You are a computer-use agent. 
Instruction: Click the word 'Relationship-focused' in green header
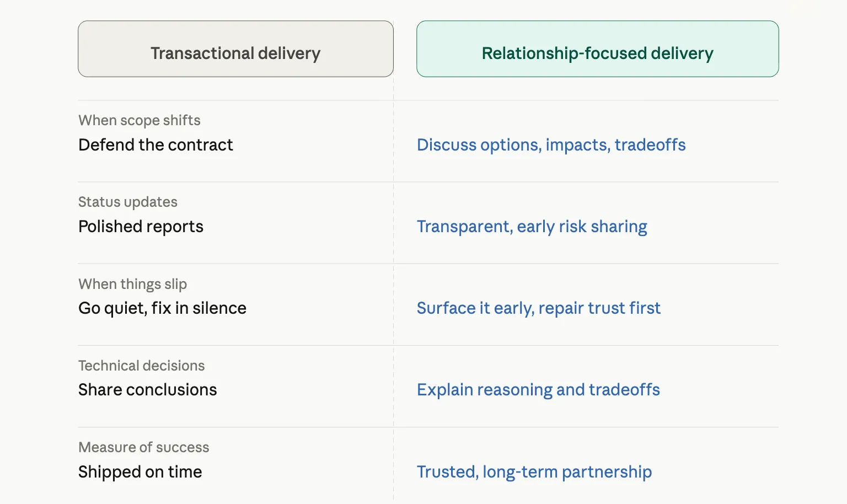564,53
